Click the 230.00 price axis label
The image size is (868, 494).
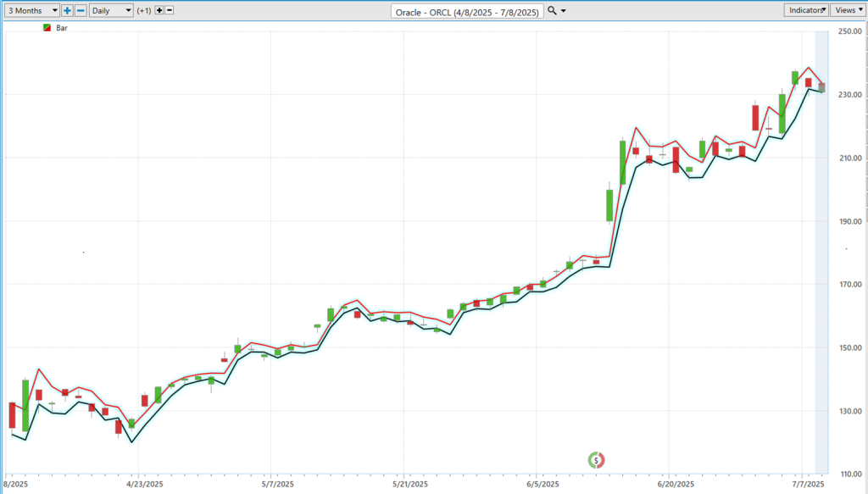pos(849,95)
